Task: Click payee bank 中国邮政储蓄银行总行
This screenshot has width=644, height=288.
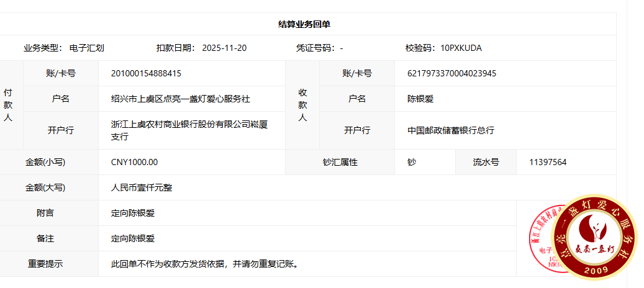Action: (x=451, y=130)
